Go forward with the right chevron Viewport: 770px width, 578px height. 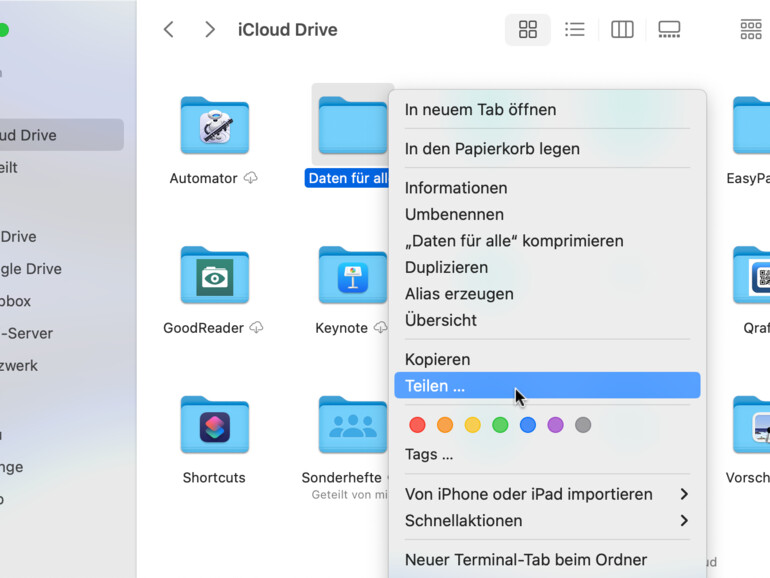(x=210, y=29)
